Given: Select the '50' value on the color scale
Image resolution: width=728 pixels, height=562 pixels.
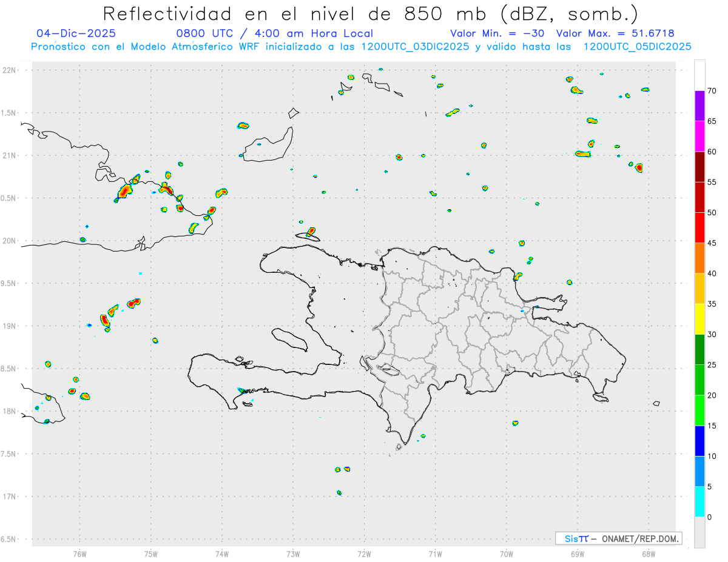Looking at the screenshot, I should coord(712,213).
